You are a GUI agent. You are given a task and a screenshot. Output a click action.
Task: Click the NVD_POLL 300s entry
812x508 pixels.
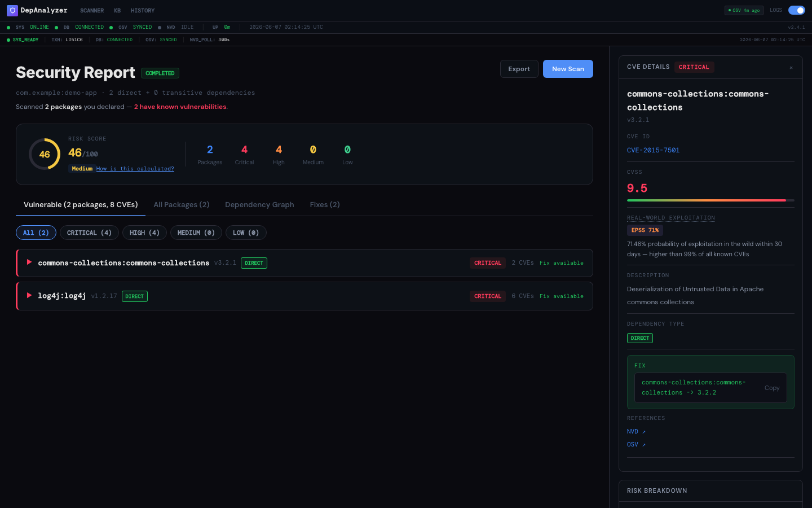[210, 40]
